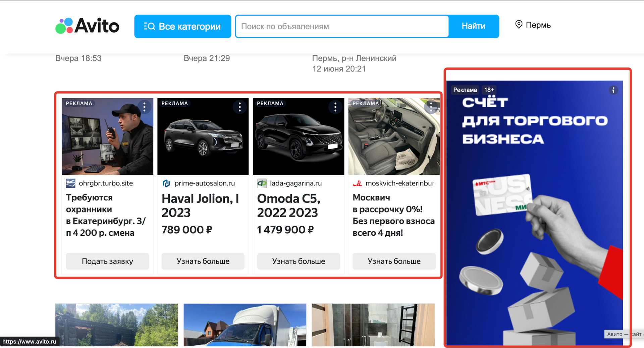Image resolution: width=644 pixels, height=348 pixels.
Task: Click Узнать больше under Haval Jolion
Action: click(203, 261)
